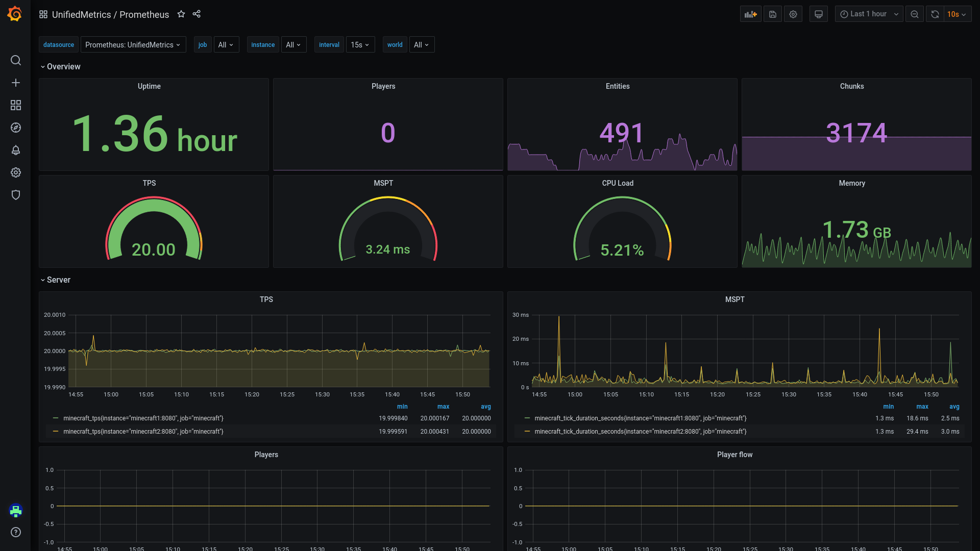The image size is (980, 551).
Task: Share the dashboard via share icon
Action: tap(197, 14)
